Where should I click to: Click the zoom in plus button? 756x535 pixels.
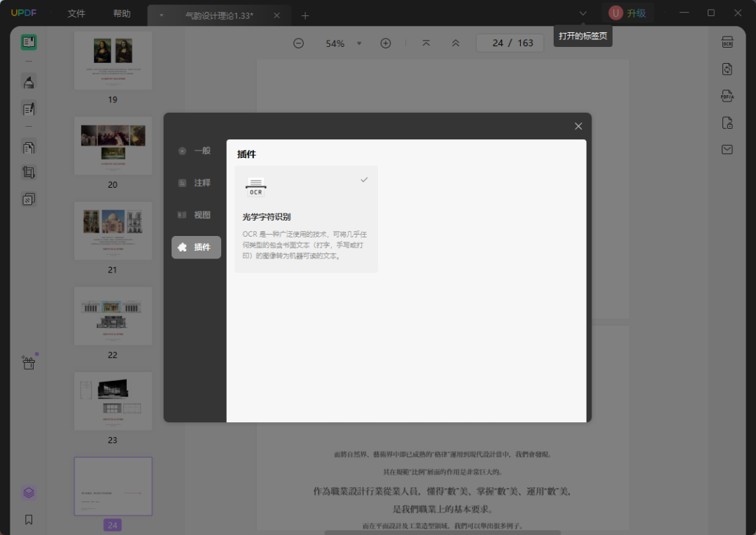tap(386, 43)
